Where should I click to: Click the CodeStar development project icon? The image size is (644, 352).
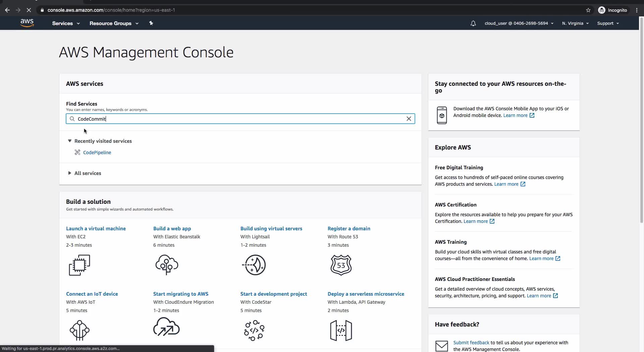coord(254,330)
